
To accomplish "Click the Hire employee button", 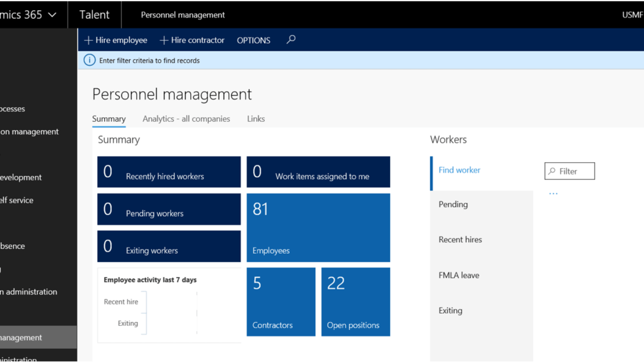I will click(115, 40).
